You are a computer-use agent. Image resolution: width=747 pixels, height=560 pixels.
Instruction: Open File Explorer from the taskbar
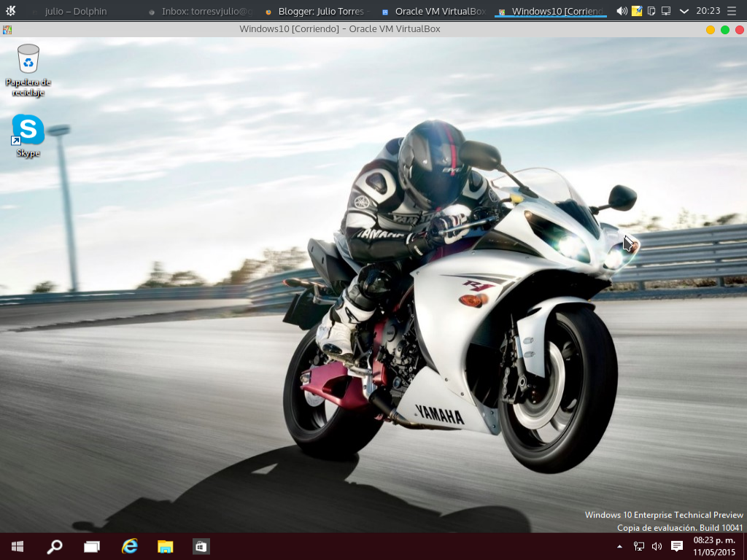click(166, 546)
